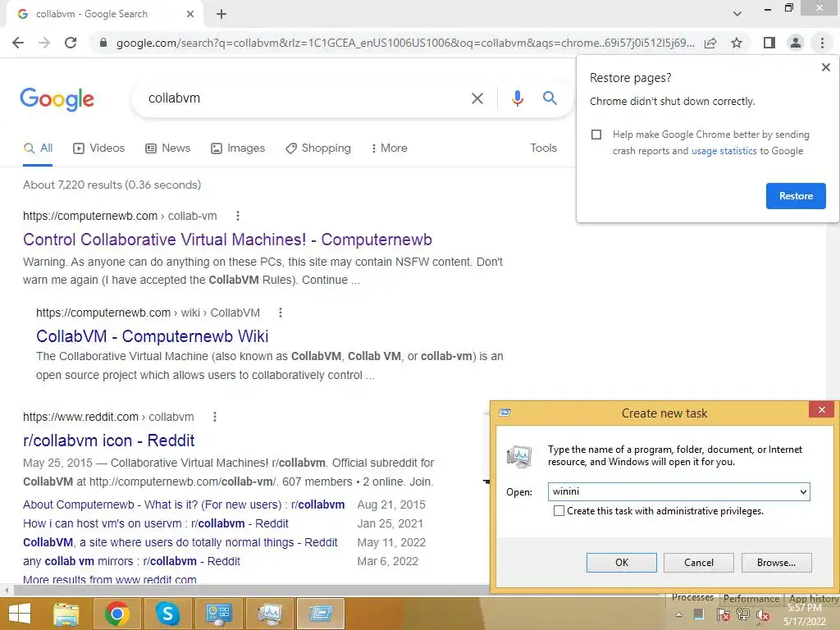Open options menu for computernewb collab-vm result
The image size is (840, 630).
coord(238,216)
